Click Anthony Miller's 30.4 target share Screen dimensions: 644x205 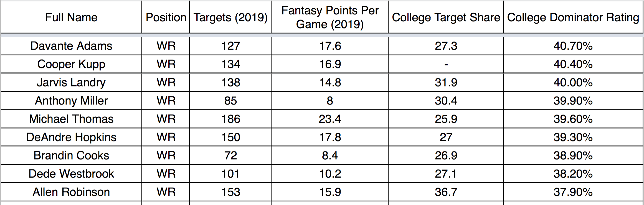point(446,101)
